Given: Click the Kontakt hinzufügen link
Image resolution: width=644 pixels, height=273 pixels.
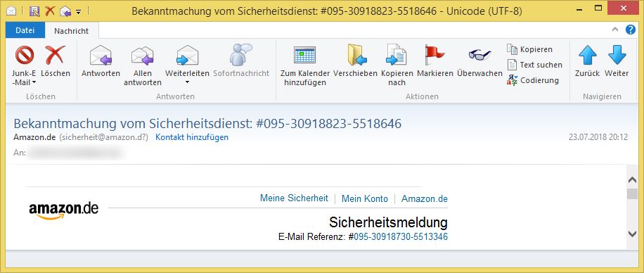Looking at the screenshot, I should coord(192,137).
